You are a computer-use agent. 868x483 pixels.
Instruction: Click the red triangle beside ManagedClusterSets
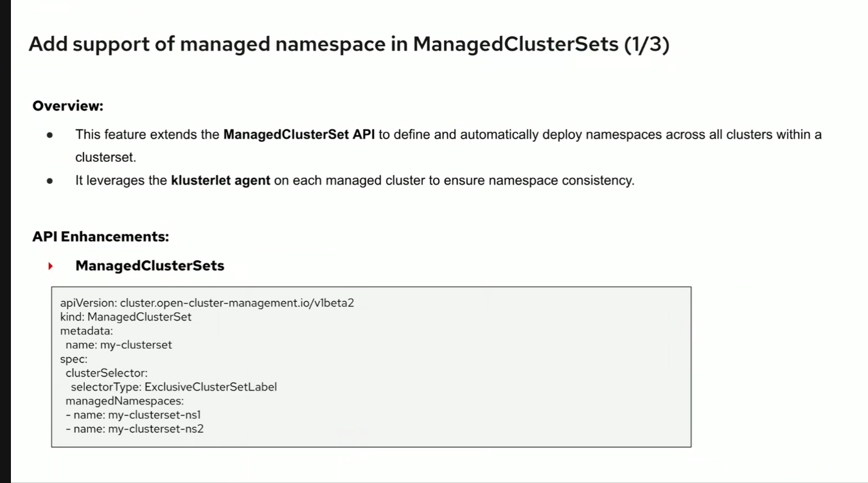(x=50, y=266)
